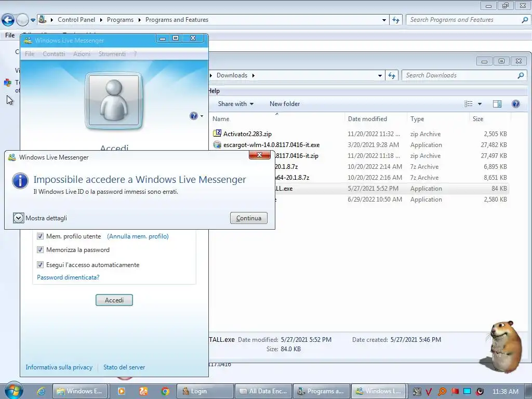Click Programs in the address breadcrumb
This screenshot has height=399, width=532.
[x=120, y=20]
